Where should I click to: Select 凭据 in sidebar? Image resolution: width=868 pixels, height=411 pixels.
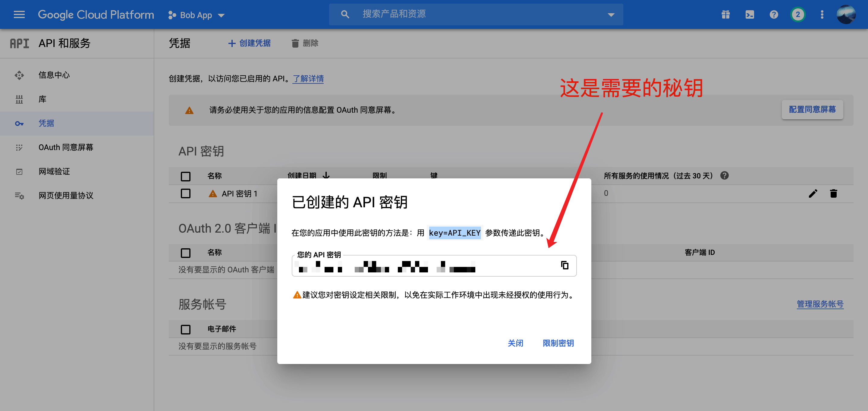[x=77, y=123]
